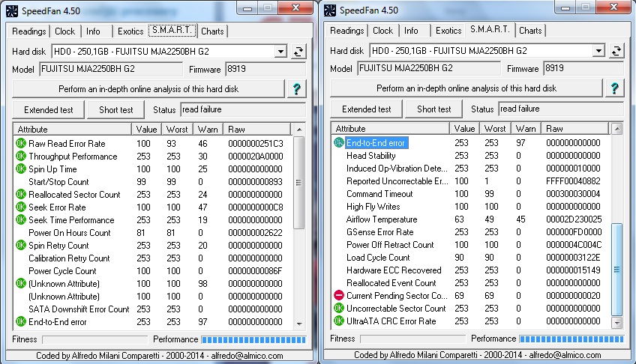Click Status field 'read failure' in left window
The image size is (636, 364).
click(242, 110)
